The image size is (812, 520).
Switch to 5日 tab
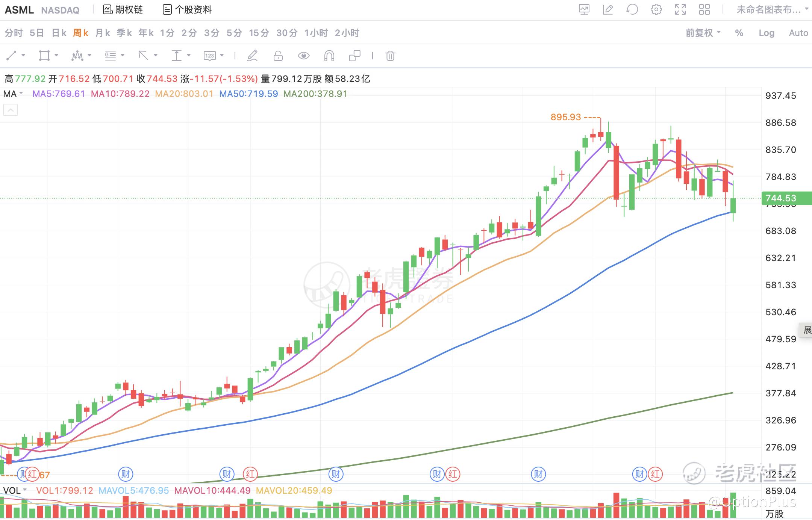click(37, 33)
